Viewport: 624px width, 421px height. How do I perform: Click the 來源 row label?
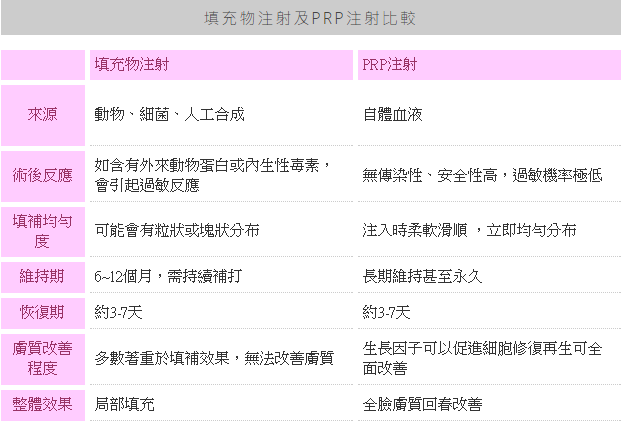tap(43, 115)
